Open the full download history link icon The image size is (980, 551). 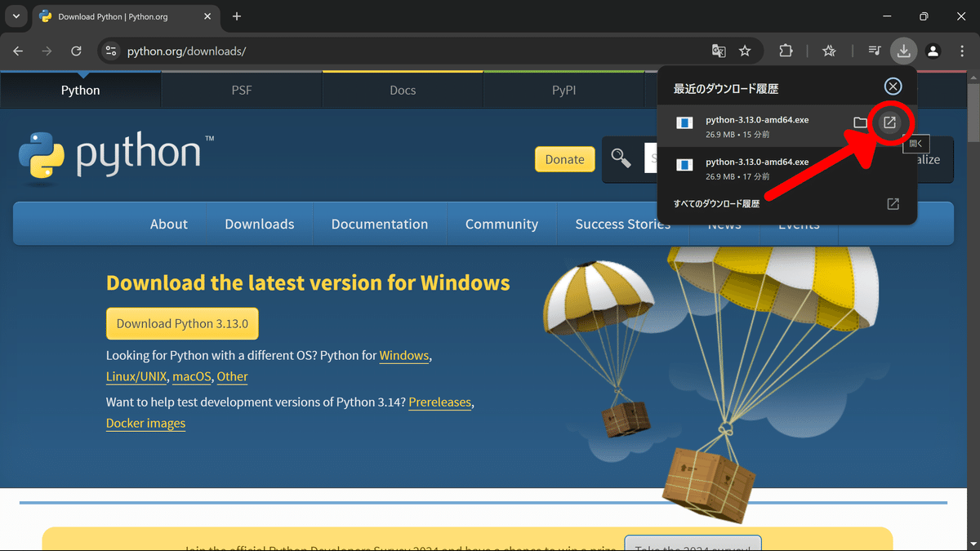pos(893,204)
